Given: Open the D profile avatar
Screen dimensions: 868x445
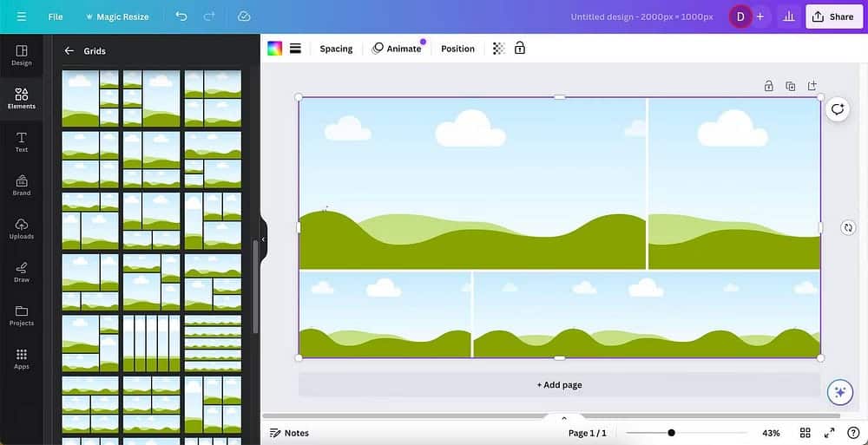Looking at the screenshot, I should click(x=740, y=16).
